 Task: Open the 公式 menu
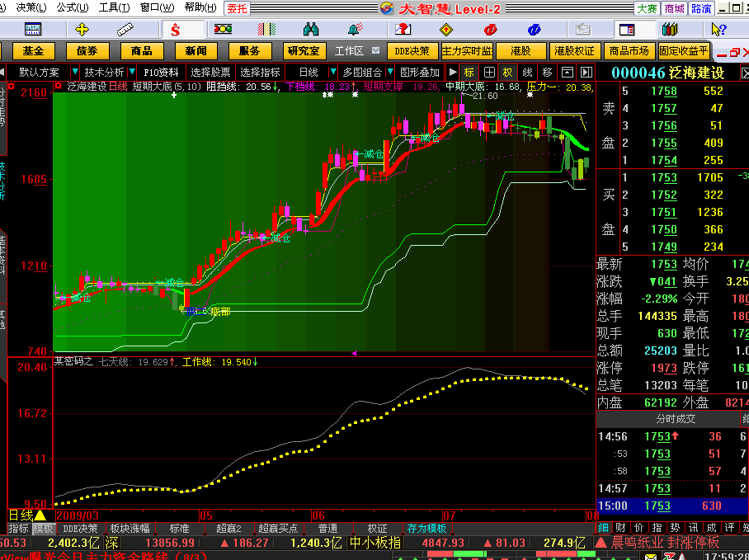click(73, 7)
